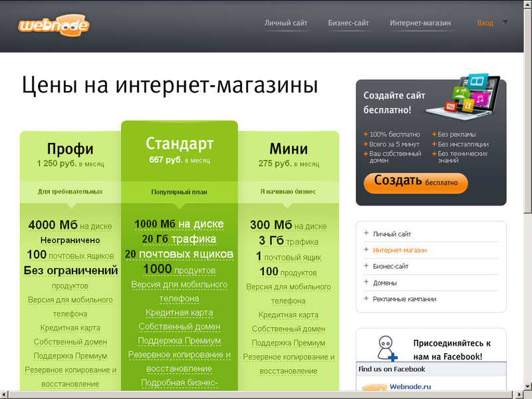Click 20 Гб трафика in Стандарт

(179, 239)
